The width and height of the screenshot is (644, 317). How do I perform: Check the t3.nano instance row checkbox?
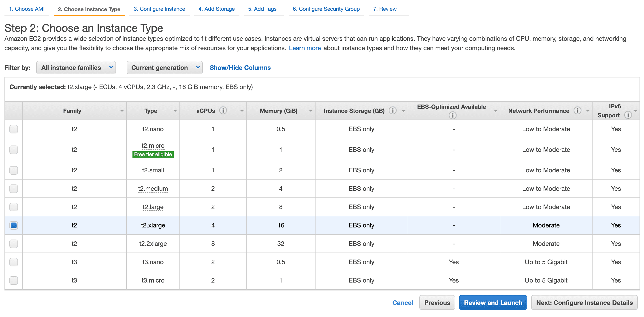point(13,262)
